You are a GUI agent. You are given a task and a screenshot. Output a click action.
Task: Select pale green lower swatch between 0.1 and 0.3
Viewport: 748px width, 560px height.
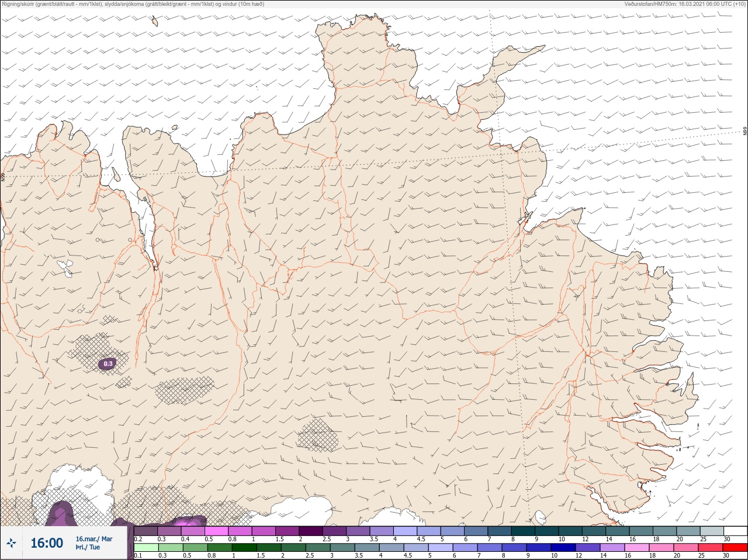click(146, 548)
